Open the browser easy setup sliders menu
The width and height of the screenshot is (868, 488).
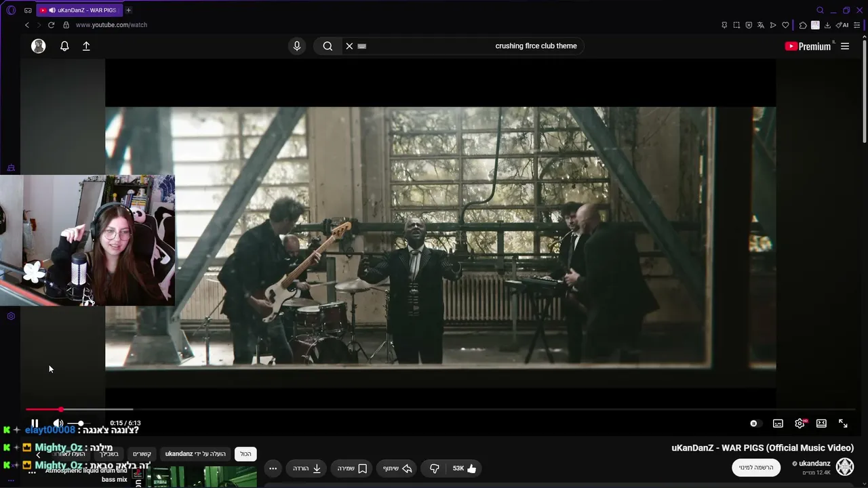[x=857, y=25]
